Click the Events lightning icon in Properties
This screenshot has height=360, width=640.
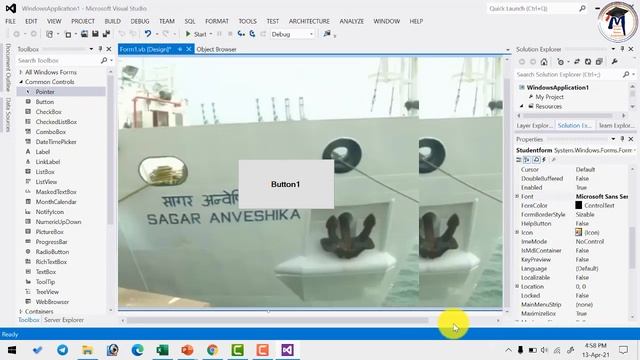pyautogui.click(x=544, y=160)
